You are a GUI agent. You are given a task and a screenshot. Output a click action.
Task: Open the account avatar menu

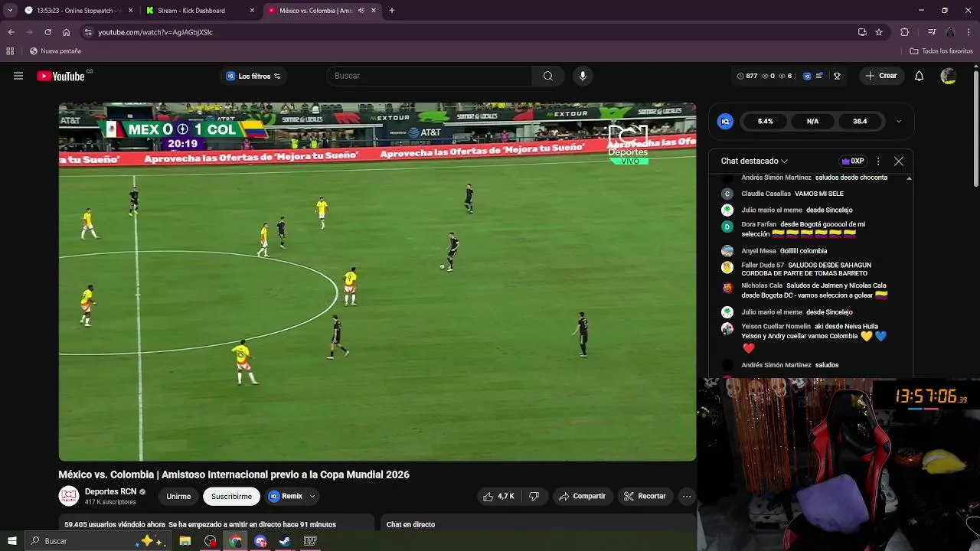[x=948, y=76]
